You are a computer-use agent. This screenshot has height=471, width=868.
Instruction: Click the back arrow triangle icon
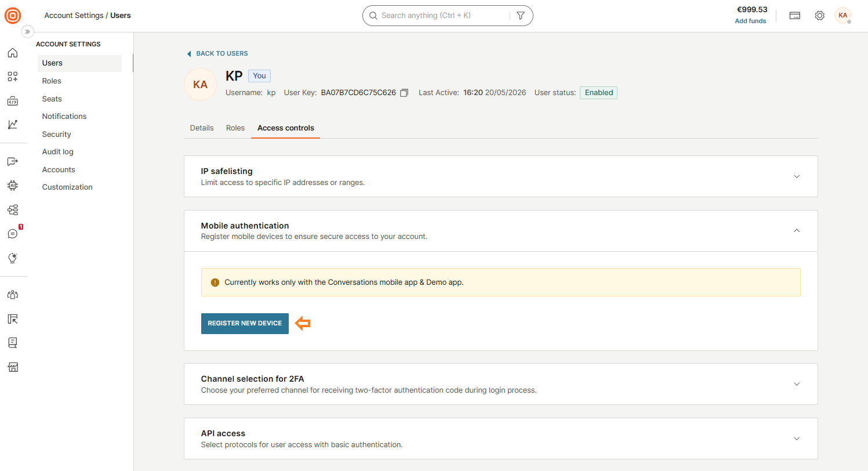(188, 53)
